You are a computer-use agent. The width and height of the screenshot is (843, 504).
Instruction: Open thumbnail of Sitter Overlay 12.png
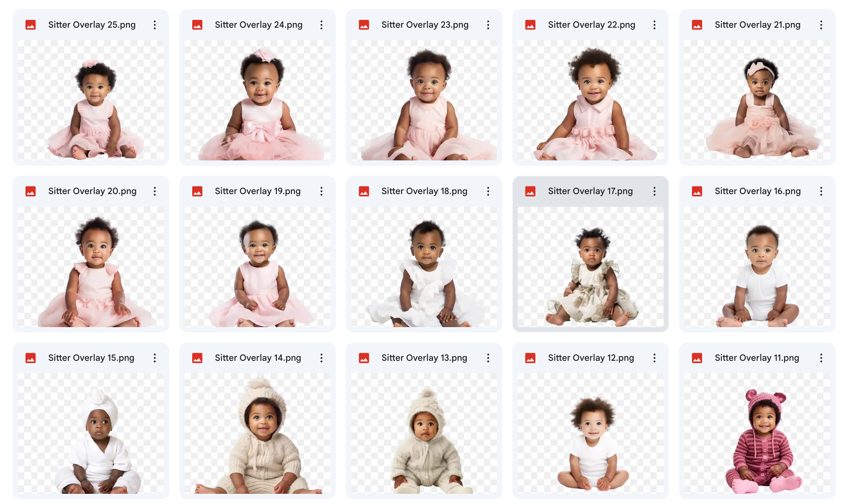[x=590, y=433]
